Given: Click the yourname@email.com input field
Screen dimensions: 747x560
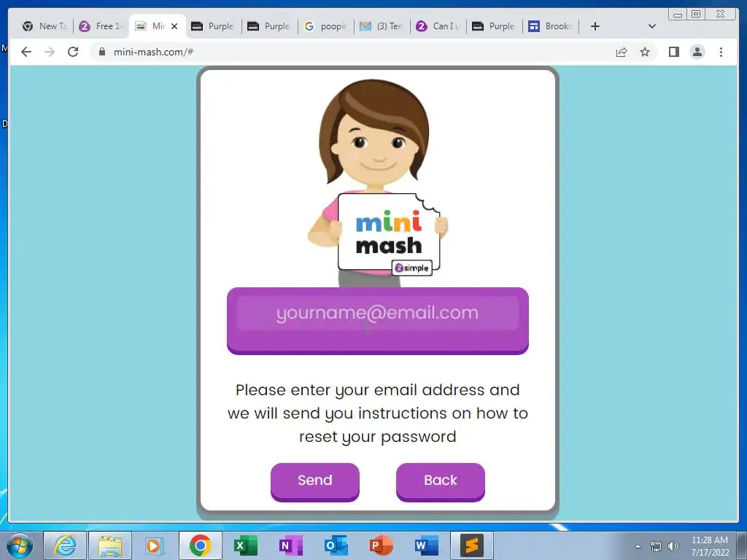Looking at the screenshot, I should click(x=378, y=313).
